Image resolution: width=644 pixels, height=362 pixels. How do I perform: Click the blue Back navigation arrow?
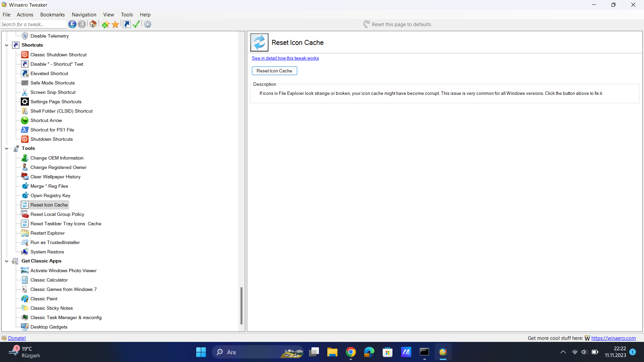[72, 24]
